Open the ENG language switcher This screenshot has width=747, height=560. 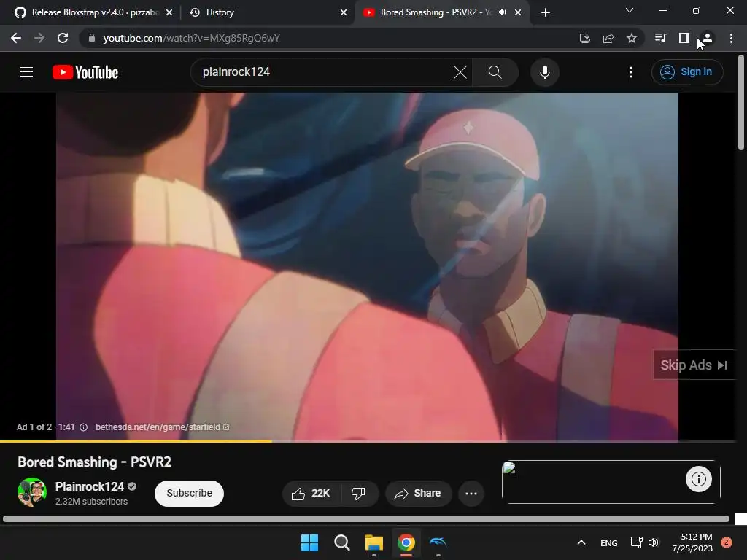[609, 542]
